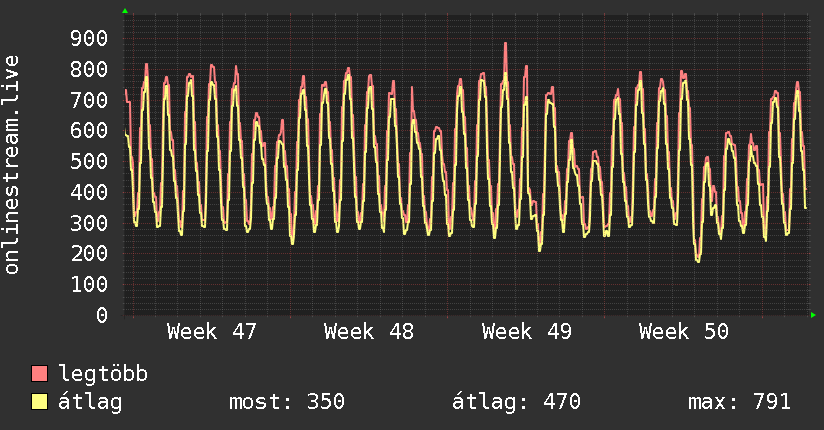Click the 300 y-axis label
Viewport: 824px width, 430px height.
tap(89, 223)
